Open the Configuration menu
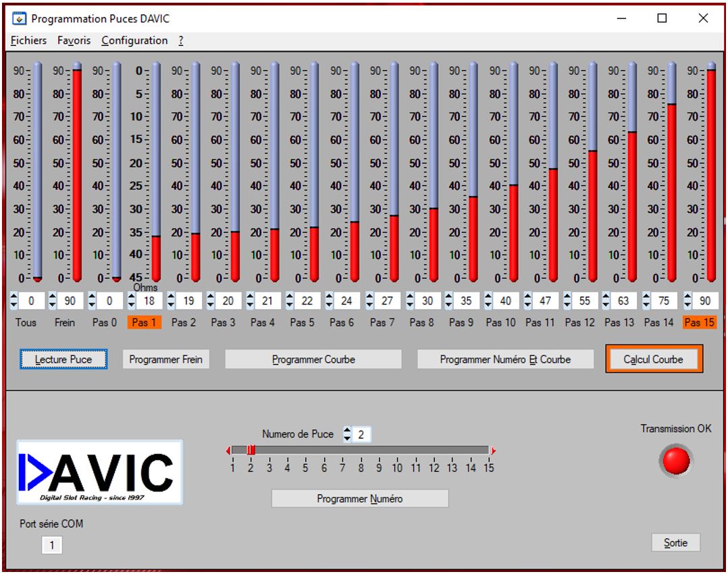Viewport: 728px width, 574px height. coord(134,41)
